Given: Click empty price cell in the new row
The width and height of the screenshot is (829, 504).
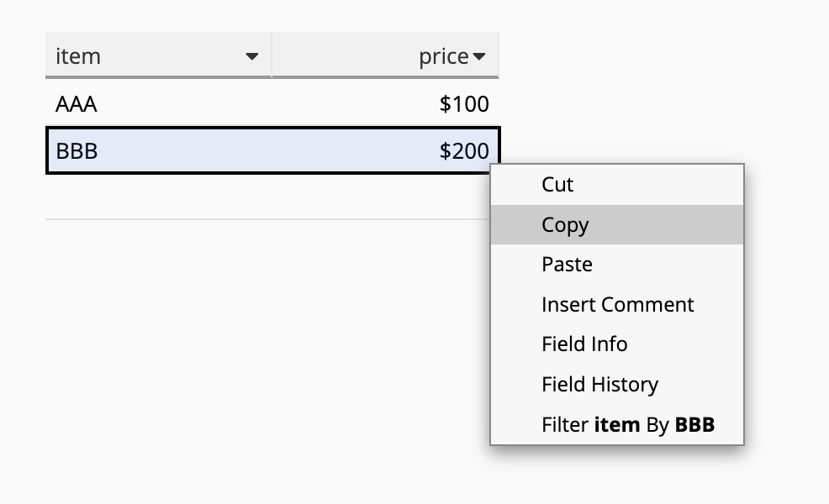Looking at the screenshot, I should coord(381,197).
